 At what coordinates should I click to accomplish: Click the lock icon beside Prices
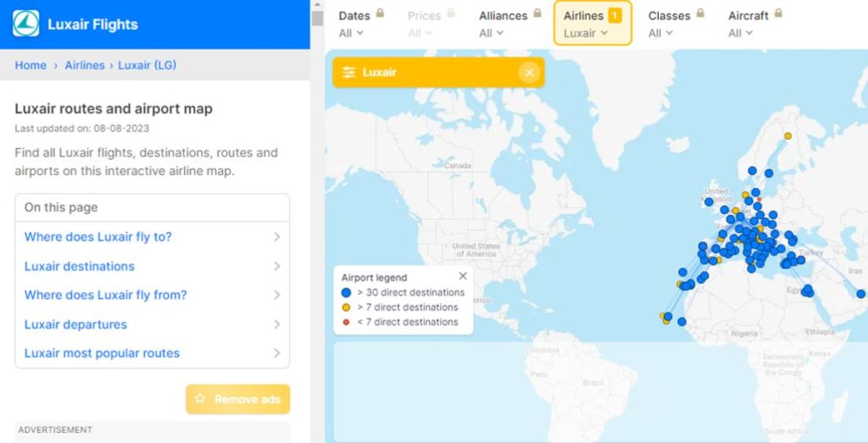451,13
